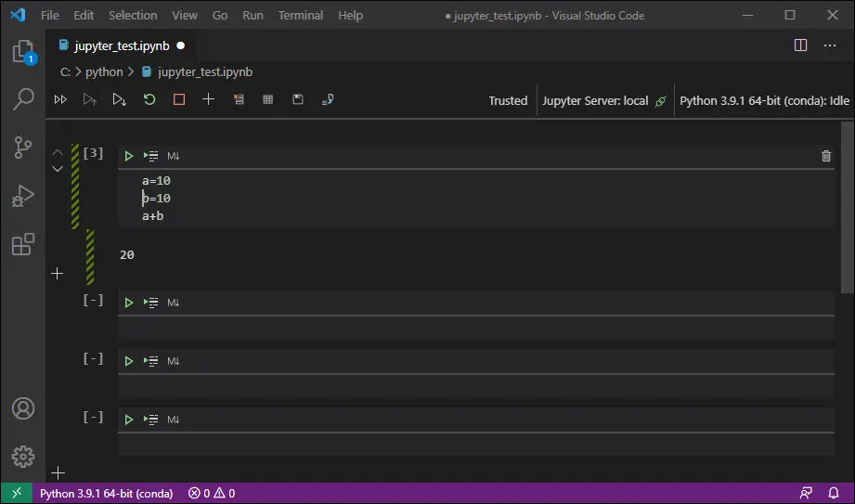The width and height of the screenshot is (855, 504).
Task: Run first empty cell by line
Action: [x=151, y=303]
